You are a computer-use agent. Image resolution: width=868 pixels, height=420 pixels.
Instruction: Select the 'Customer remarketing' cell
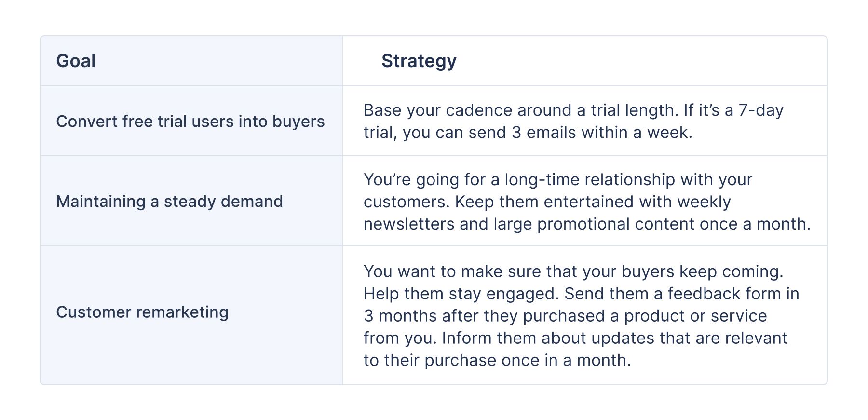pyautogui.click(x=142, y=312)
